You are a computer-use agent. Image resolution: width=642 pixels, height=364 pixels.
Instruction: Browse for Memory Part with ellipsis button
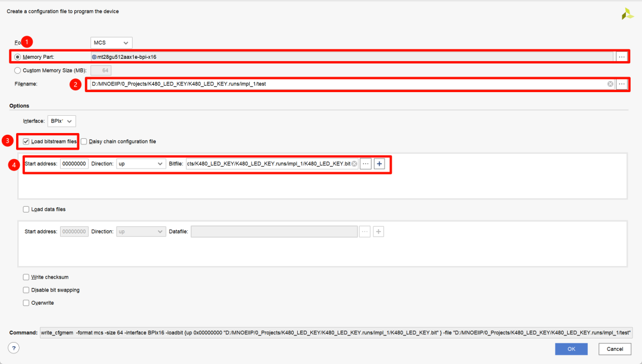pos(621,56)
